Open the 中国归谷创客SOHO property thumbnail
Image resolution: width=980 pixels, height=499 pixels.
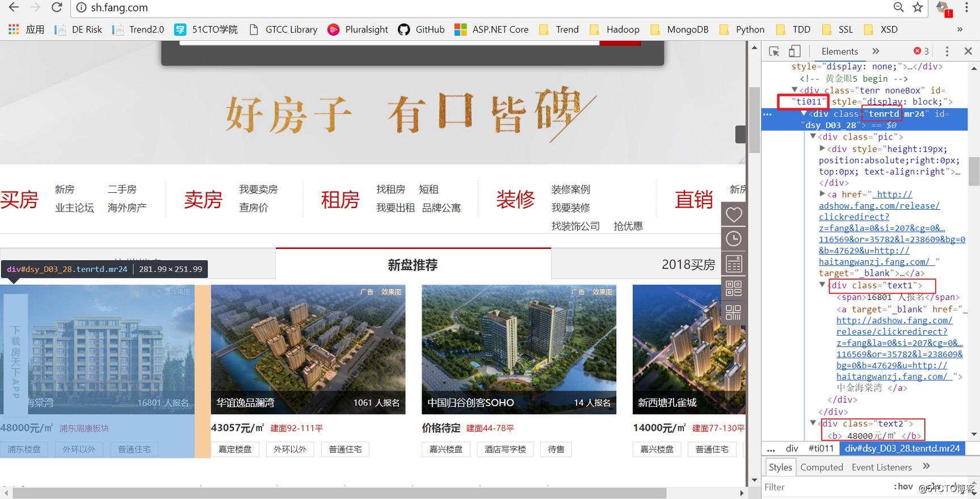point(519,349)
